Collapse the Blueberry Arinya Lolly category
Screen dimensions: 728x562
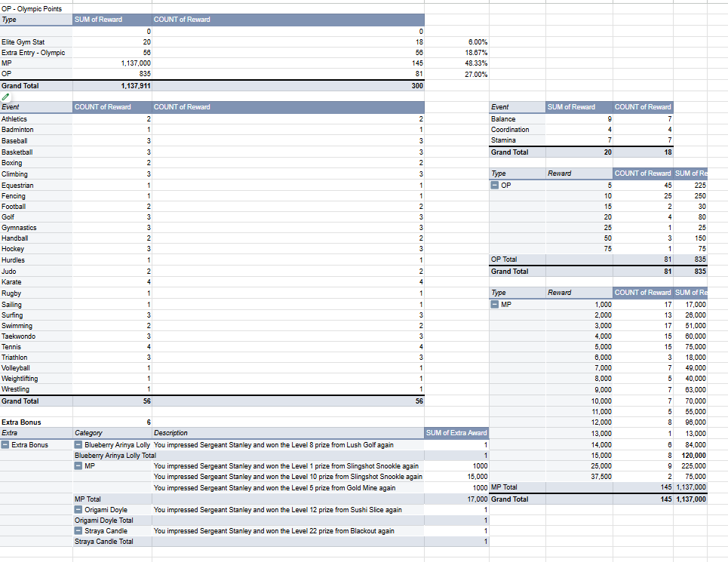point(78,444)
